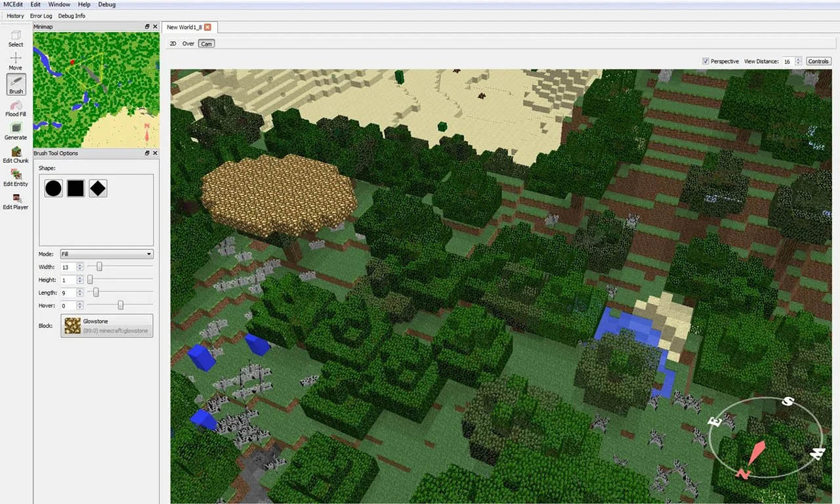Click the minimap world overview

96,90
